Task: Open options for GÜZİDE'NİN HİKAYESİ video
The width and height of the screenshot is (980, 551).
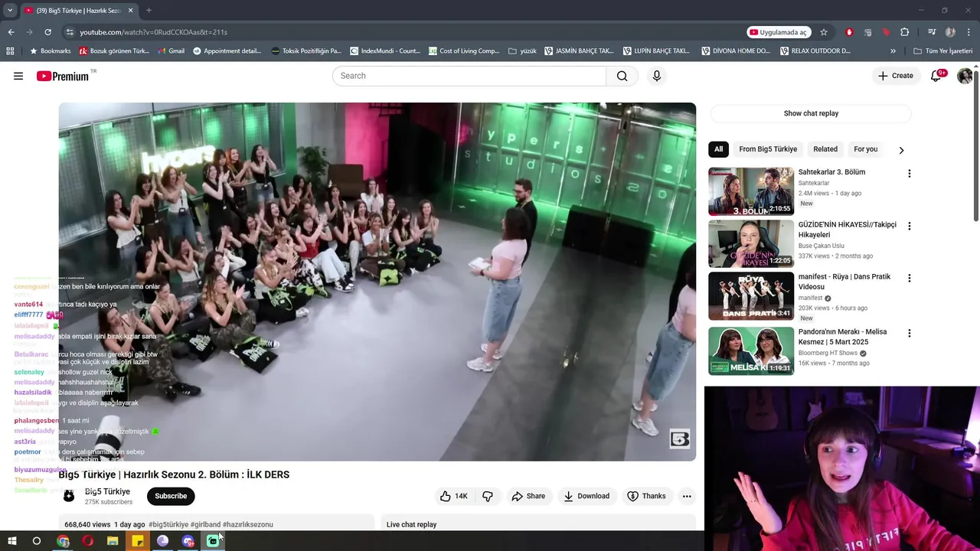Action: [x=909, y=227]
